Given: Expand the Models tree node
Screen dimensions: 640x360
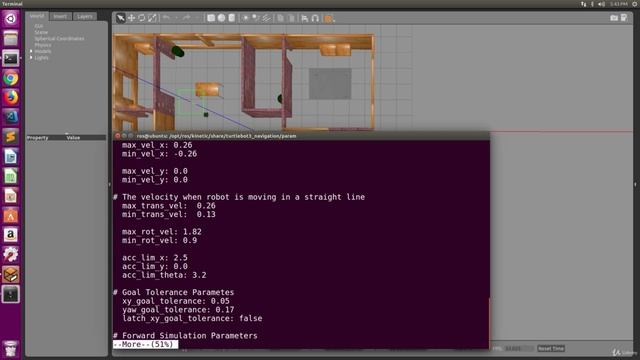Looking at the screenshot, I should point(31,51).
